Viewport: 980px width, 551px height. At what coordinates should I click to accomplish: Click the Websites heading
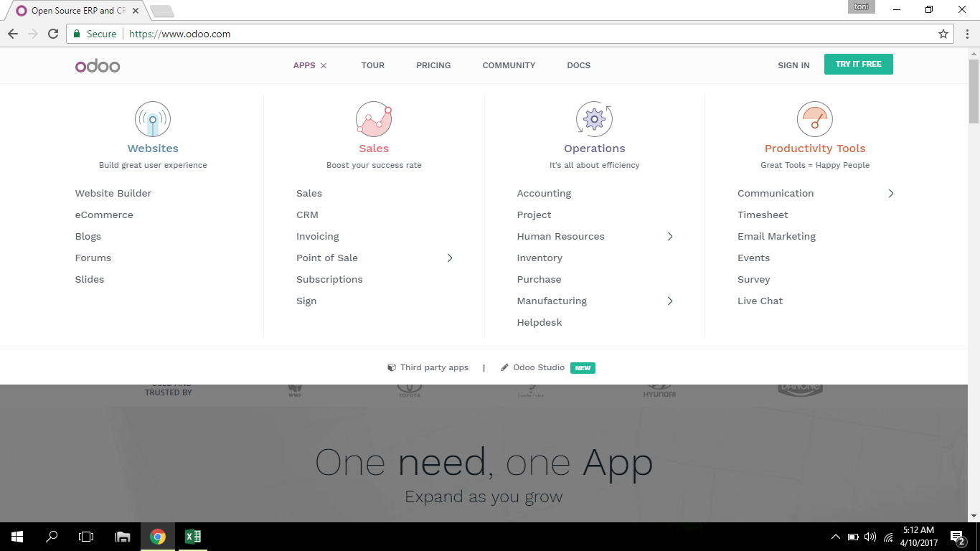(153, 149)
